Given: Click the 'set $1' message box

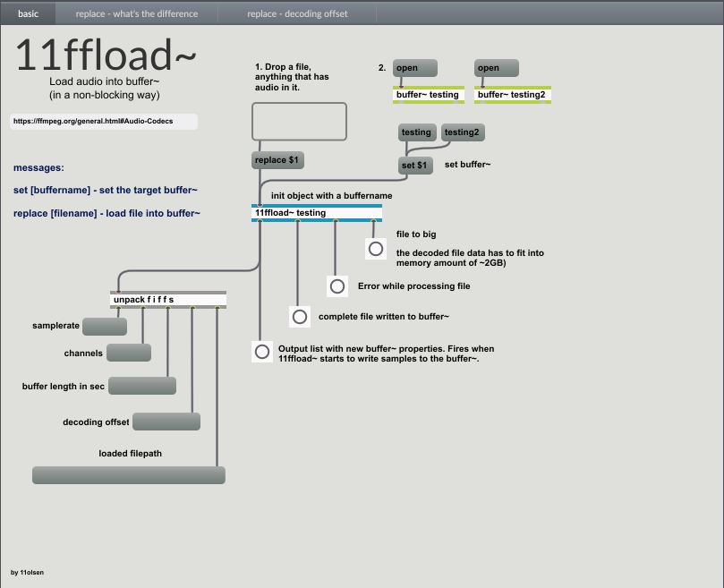Looking at the screenshot, I should 415,166.
